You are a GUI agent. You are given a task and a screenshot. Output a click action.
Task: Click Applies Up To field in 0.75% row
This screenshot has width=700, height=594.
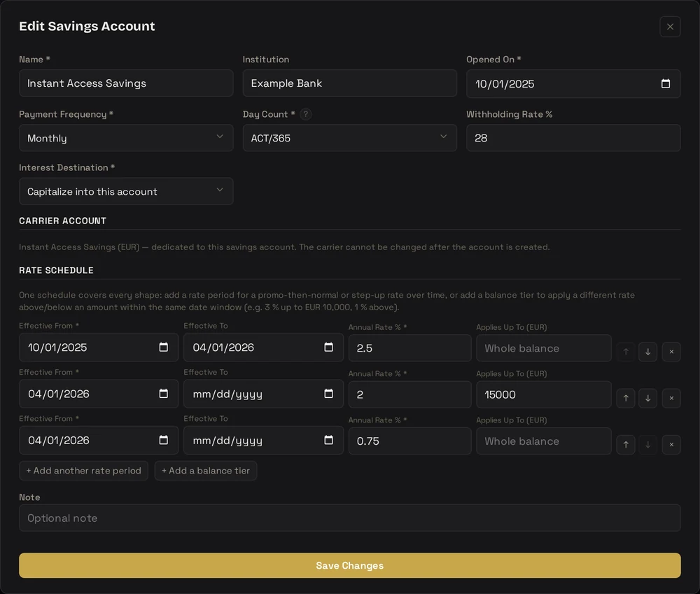[x=543, y=441]
